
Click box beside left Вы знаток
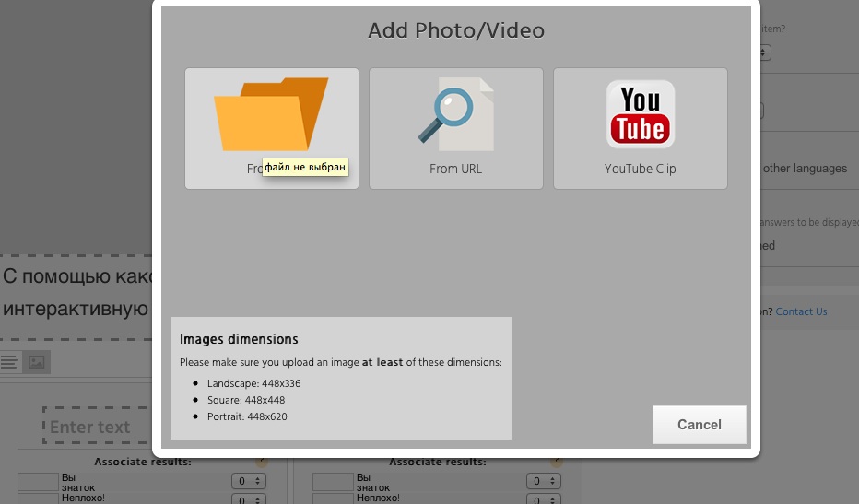tap(38, 482)
